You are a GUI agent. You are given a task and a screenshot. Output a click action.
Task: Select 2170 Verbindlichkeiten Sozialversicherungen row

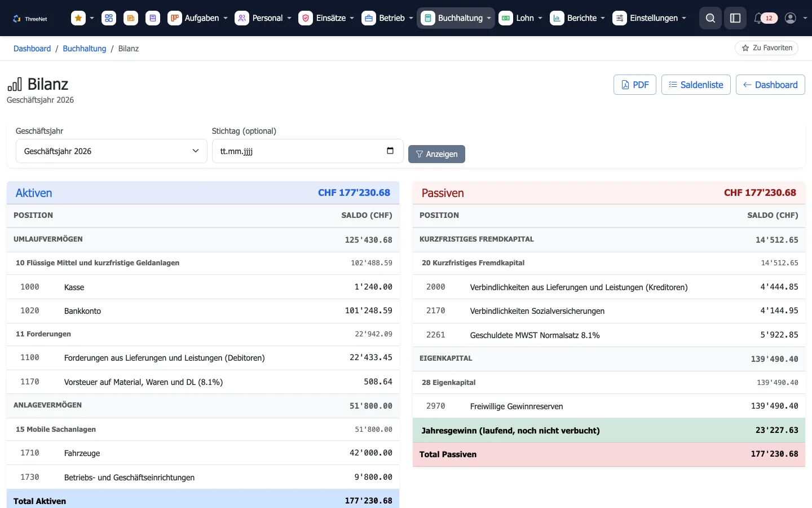[609, 311]
